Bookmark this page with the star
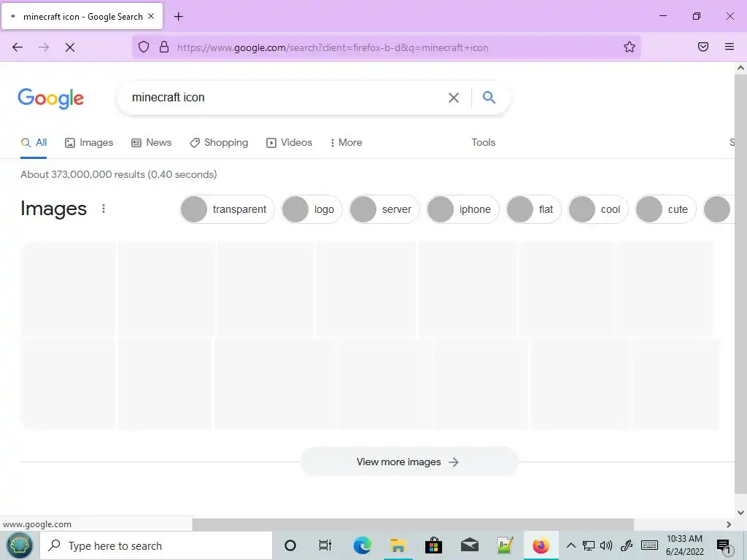Screen dimensions: 747x560 point(630,47)
